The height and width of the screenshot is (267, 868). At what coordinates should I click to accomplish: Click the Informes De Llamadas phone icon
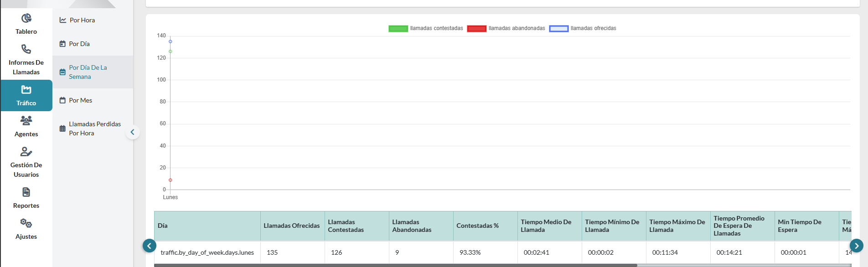26,49
